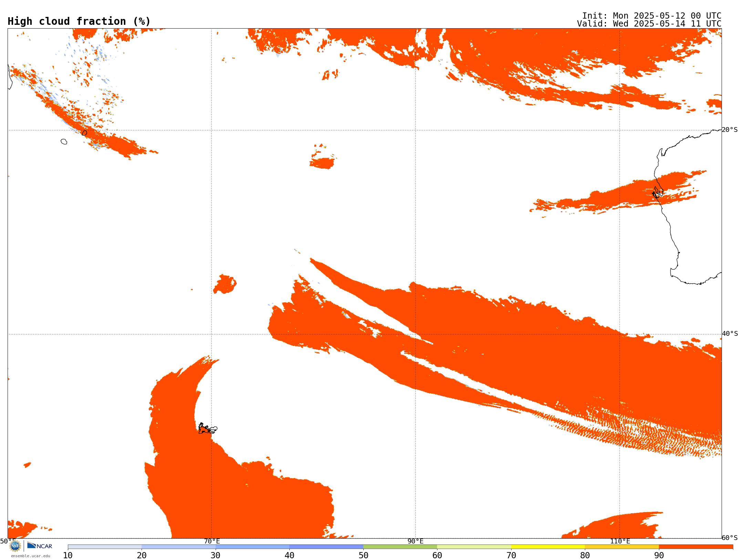The image size is (744, 560).
Task: Click the 'Init: Mon 2025-05-12 00 UTC' text
Action: tap(651, 16)
